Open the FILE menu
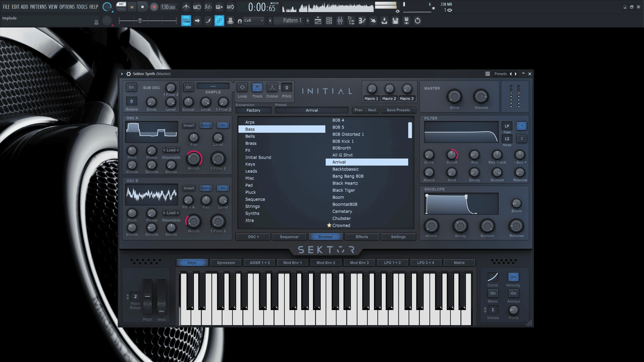The width and height of the screenshot is (644, 362). pos(6,7)
